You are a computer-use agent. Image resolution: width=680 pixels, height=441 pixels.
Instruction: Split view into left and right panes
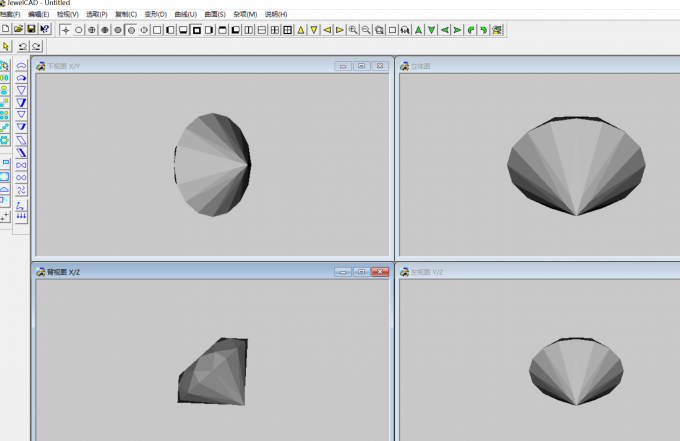[x=248, y=30]
